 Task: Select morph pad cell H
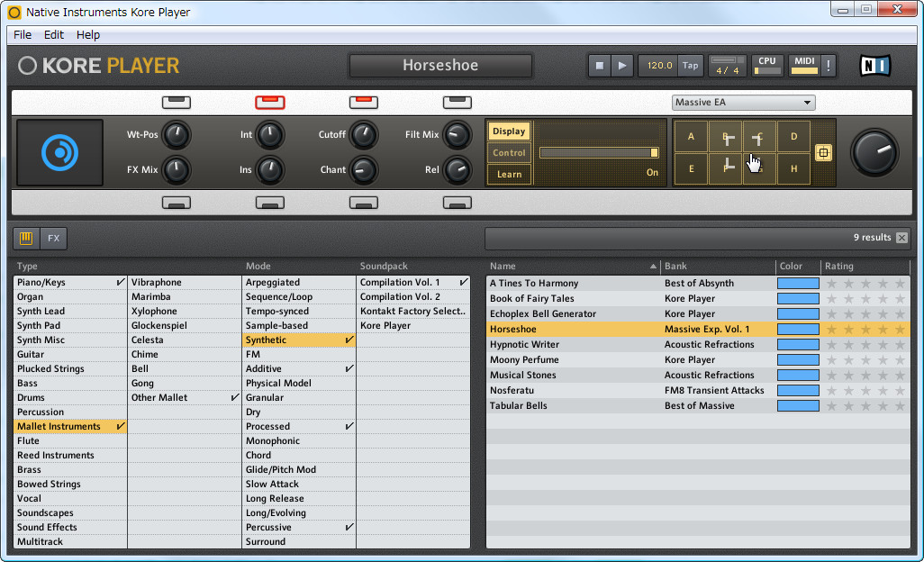[793, 169]
